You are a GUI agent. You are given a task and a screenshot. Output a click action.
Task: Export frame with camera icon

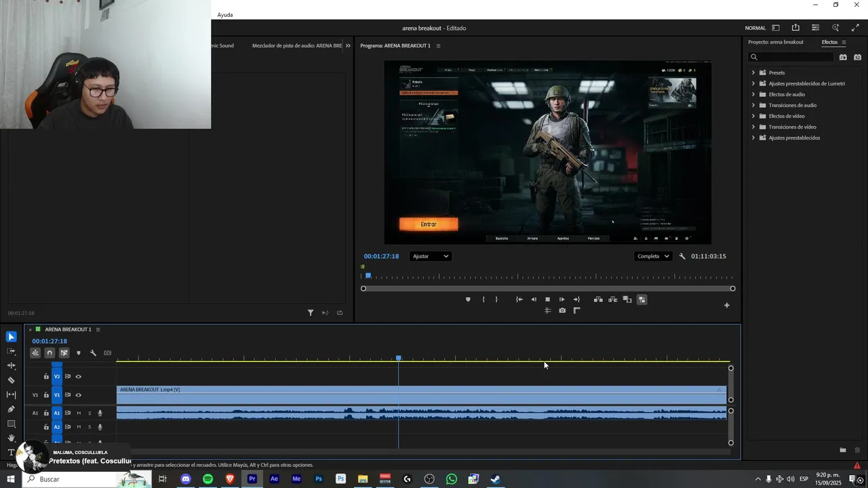point(562,311)
